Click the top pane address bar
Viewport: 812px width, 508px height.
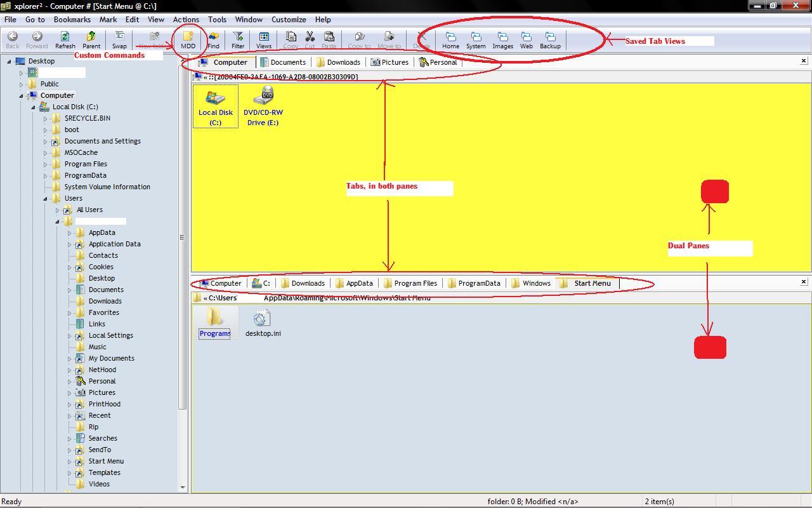click(501, 77)
